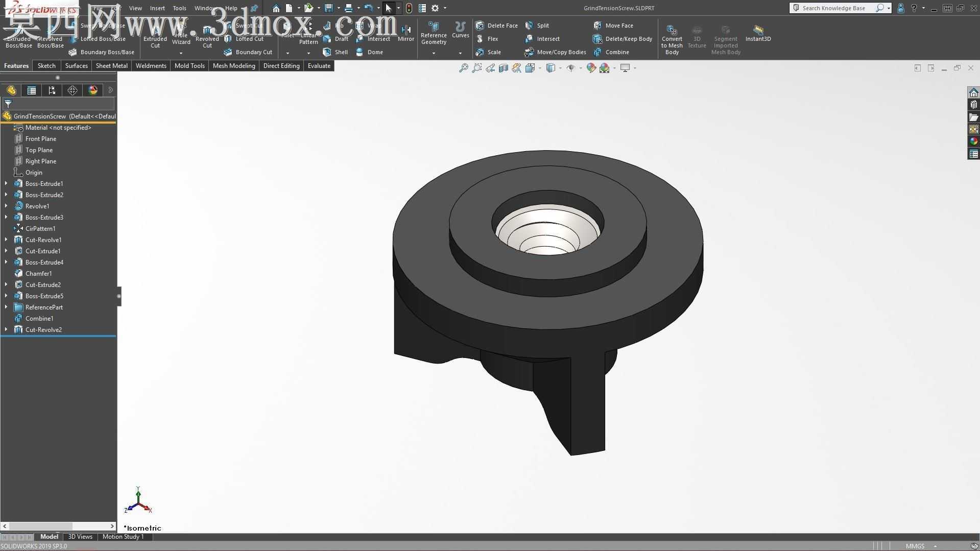Screen dimensions: 980x551
Task: Open Edit Appearance color ball
Action: tap(591, 68)
